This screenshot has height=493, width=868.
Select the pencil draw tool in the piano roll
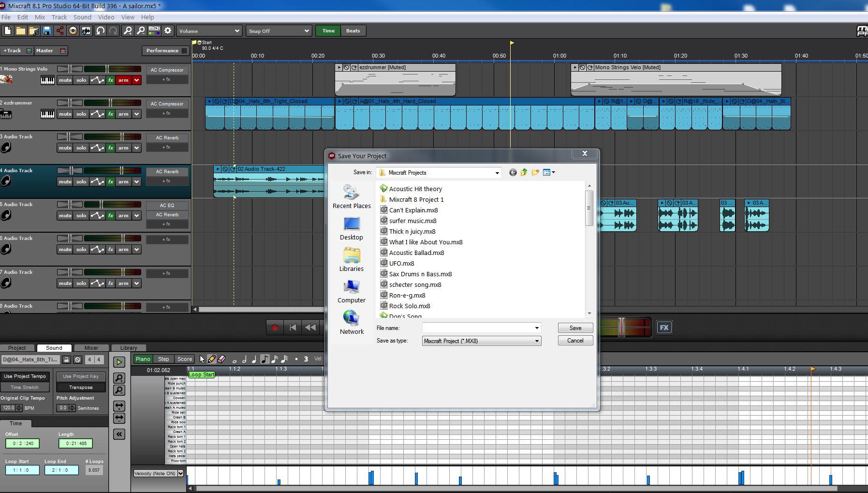(x=212, y=359)
